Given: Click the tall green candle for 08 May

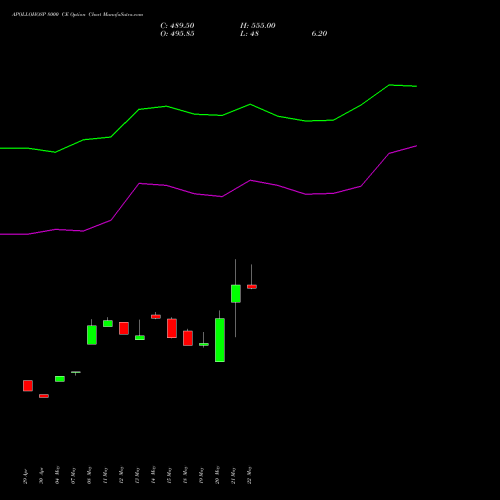Looking at the screenshot, I should click(92, 335).
